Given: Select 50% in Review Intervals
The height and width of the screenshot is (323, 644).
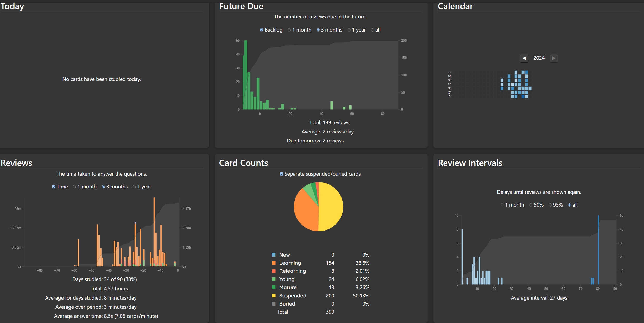Looking at the screenshot, I should click(531, 205).
